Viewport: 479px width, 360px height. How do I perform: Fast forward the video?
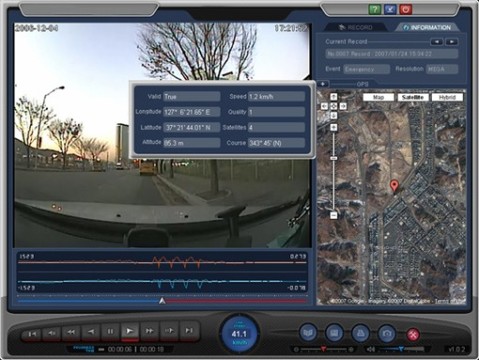(x=149, y=331)
